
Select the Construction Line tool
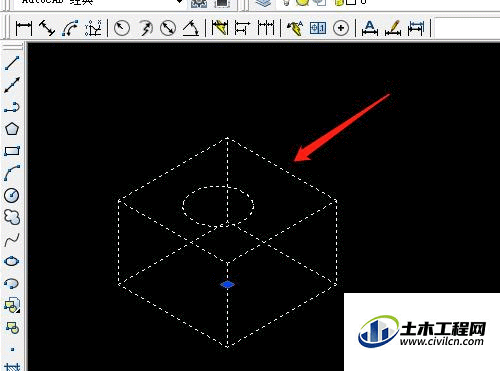pos(12,85)
